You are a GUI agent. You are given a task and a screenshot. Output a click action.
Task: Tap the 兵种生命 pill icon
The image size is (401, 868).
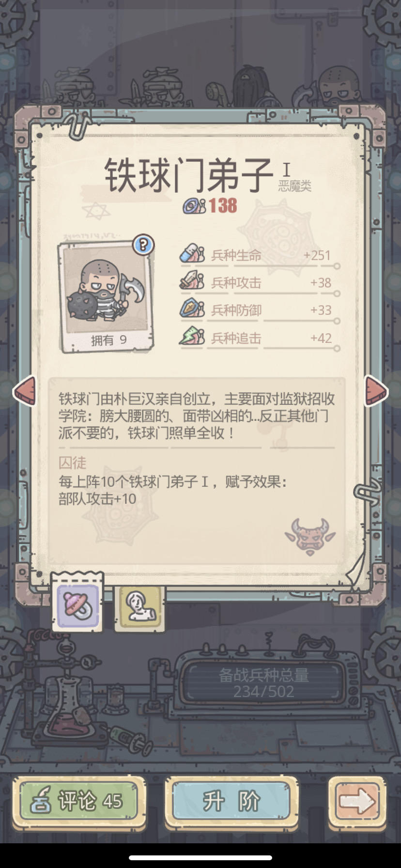(192, 254)
